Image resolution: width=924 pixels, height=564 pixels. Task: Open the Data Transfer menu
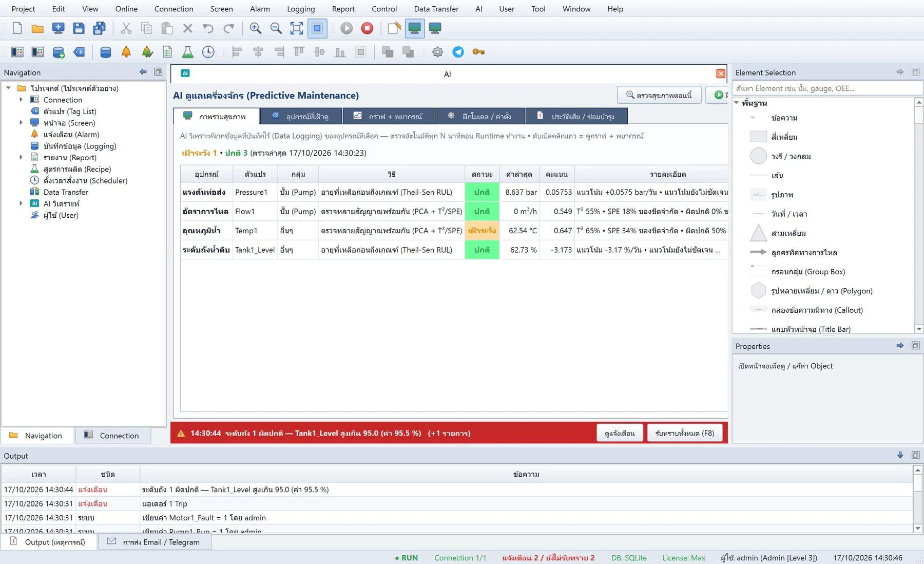pos(436,9)
